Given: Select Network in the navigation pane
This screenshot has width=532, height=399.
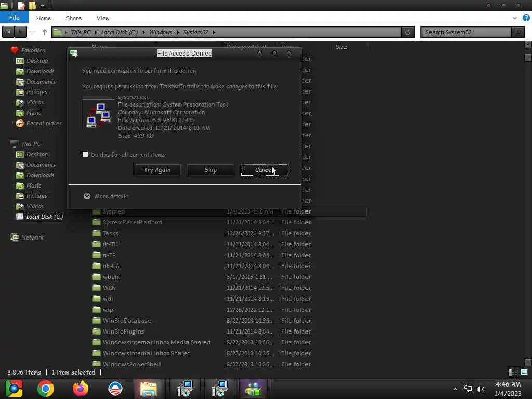Looking at the screenshot, I should tap(32, 237).
